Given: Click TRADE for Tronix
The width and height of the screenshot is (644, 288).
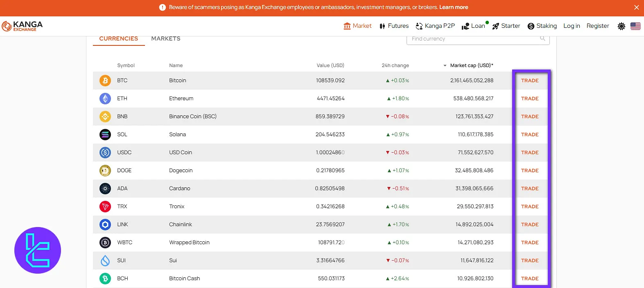Looking at the screenshot, I should click(530, 207).
